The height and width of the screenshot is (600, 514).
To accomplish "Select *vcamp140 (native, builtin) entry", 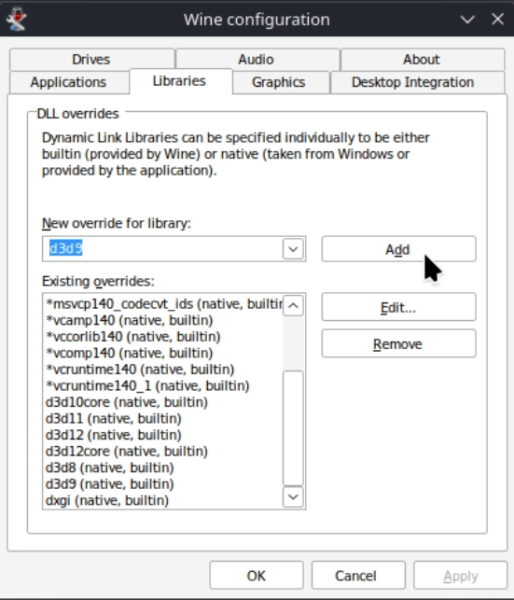I will click(163, 320).
